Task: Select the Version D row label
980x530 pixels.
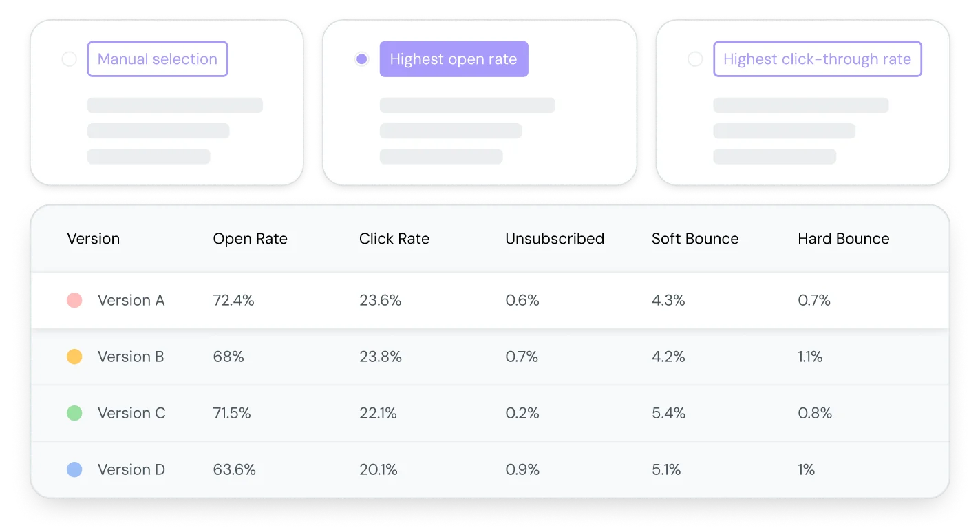Action: (x=131, y=469)
